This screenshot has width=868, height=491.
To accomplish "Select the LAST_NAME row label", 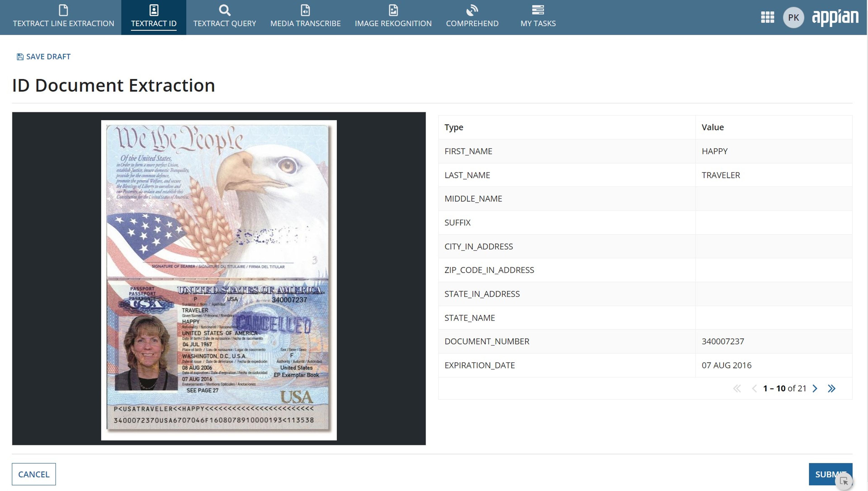I will 467,175.
